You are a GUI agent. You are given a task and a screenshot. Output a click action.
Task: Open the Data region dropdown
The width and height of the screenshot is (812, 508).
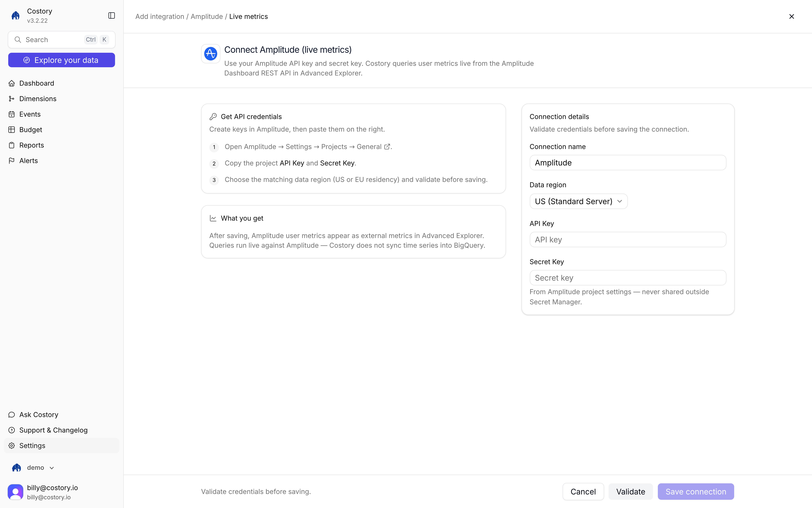578,201
